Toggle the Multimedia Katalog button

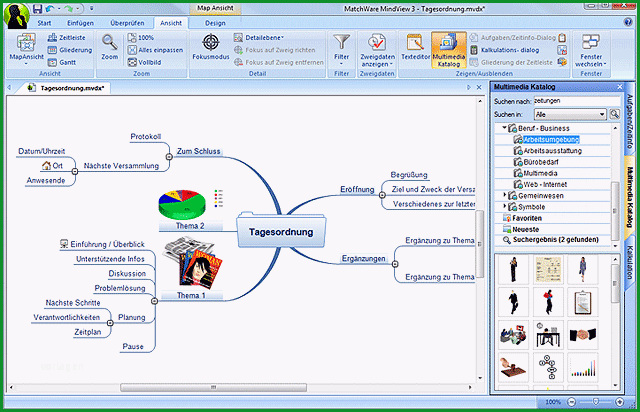click(449, 50)
